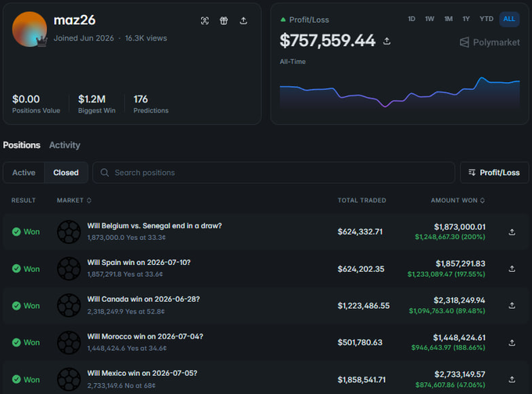The width and height of the screenshot is (532, 394).
Task: Click the $1.2M Biggest Win stat
Action: (97, 104)
